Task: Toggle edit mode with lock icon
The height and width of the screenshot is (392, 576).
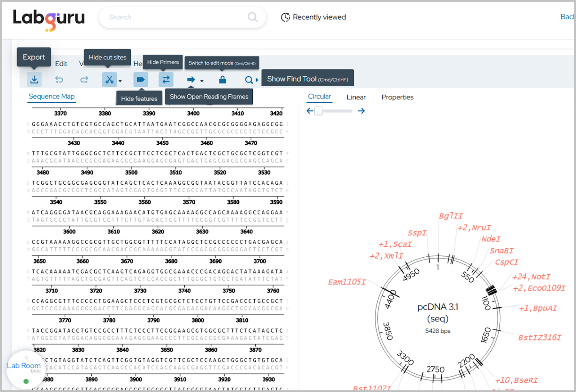Action: point(222,80)
